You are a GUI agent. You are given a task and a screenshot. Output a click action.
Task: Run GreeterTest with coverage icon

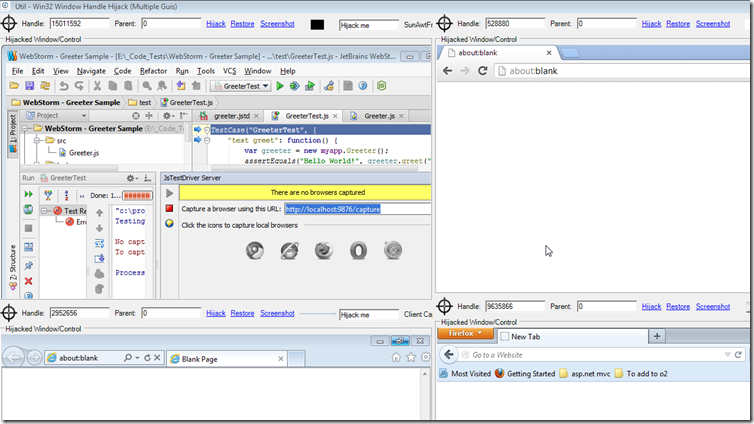310,86
